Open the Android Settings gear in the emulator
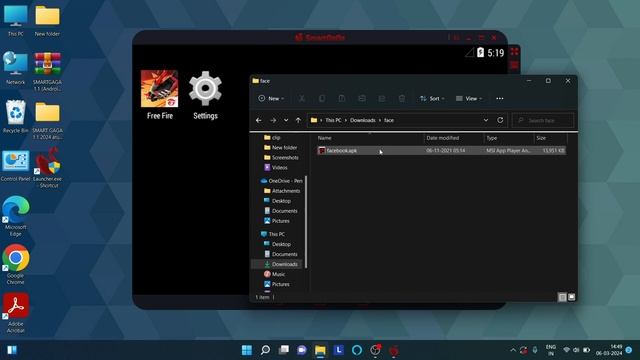This screenshot has width=640, height=360. tap(205, 89)
